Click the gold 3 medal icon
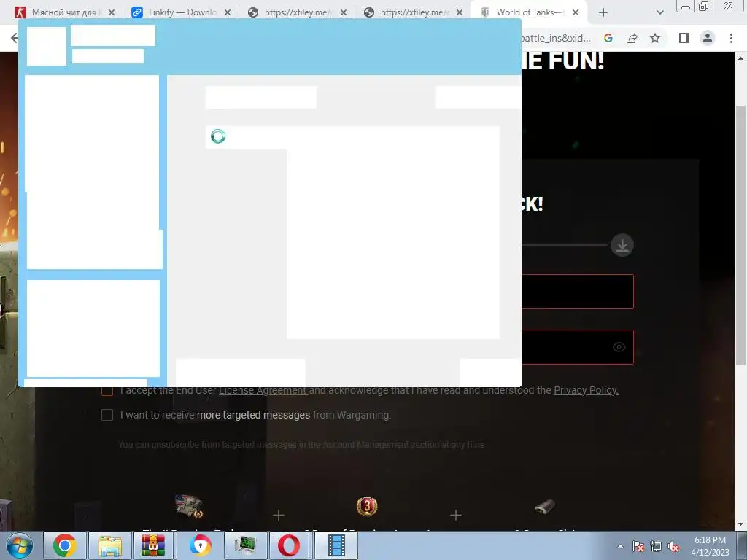 (367, 506)
